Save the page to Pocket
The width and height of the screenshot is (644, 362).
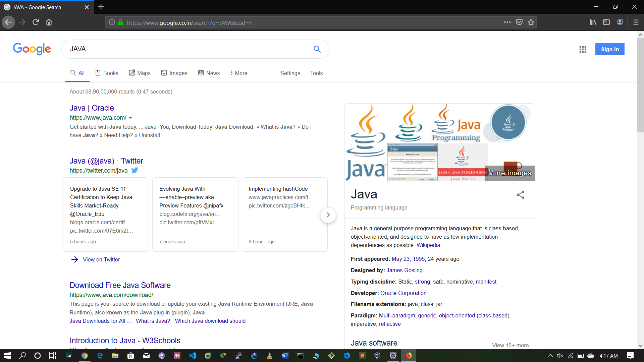click(x=519, y=22)
